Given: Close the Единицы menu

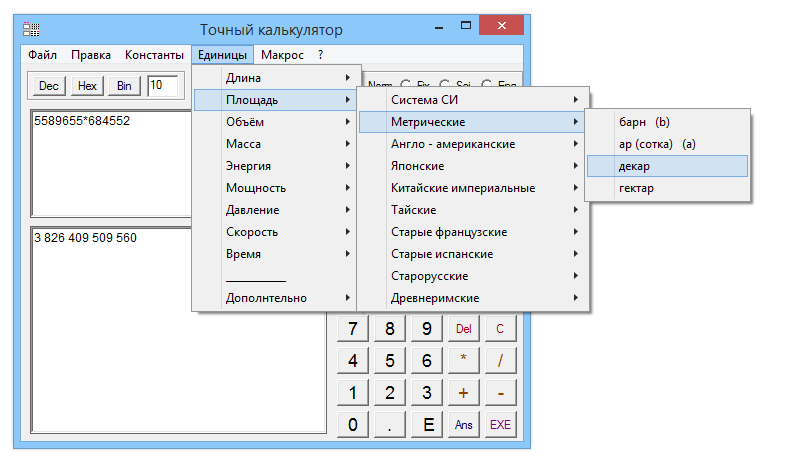Looking at the screenshot, I should pyautogui.click(x=222, y=55).
